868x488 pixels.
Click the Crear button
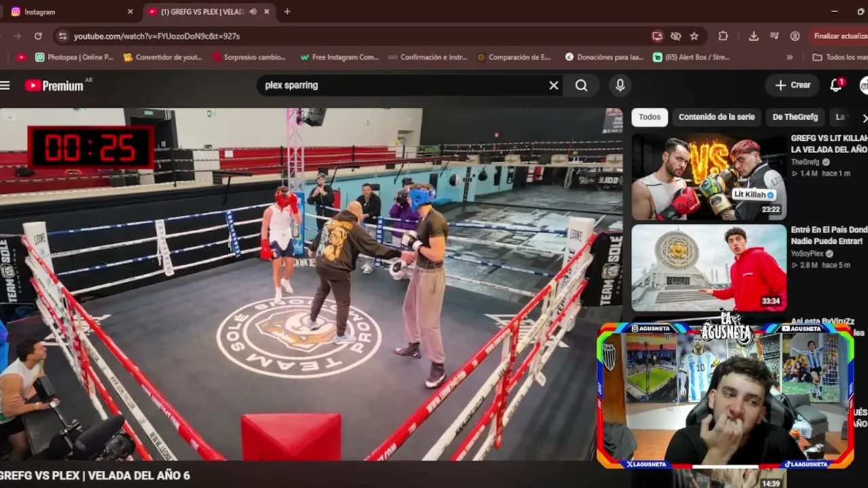coord(793,85)
